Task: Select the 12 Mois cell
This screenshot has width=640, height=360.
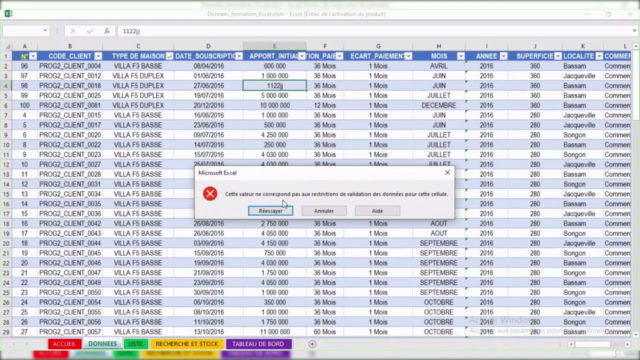Action: coord(325,105)
